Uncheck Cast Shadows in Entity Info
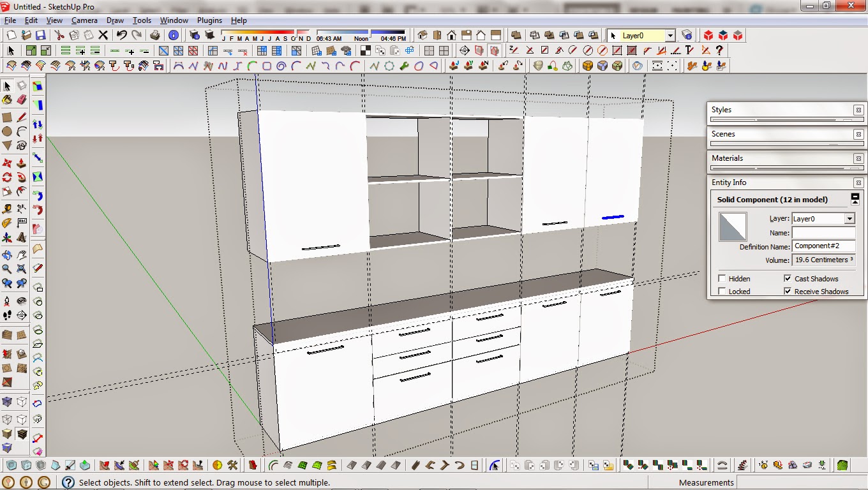The height and width of the screenshot is (490, 868). point(788,279)
